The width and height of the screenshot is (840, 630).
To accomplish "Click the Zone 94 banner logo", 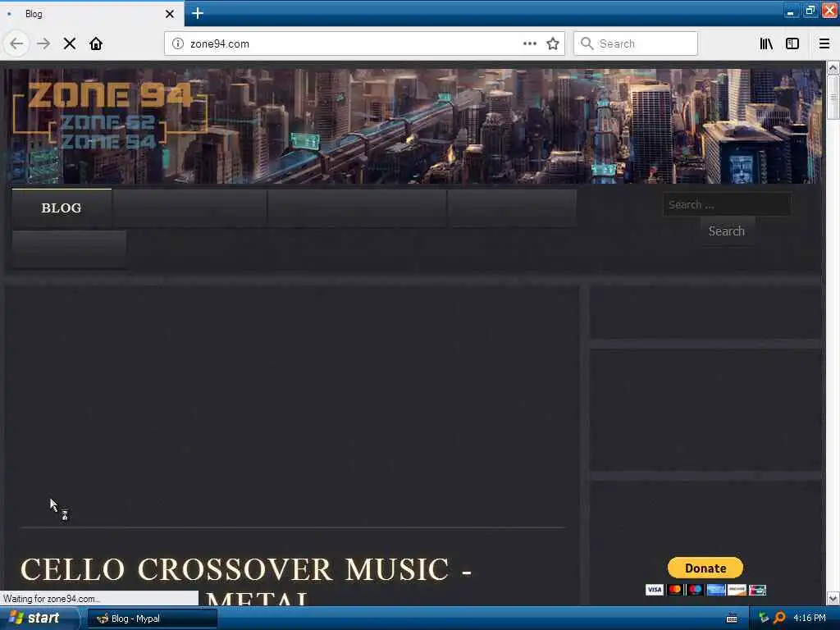I will point(110,116).
